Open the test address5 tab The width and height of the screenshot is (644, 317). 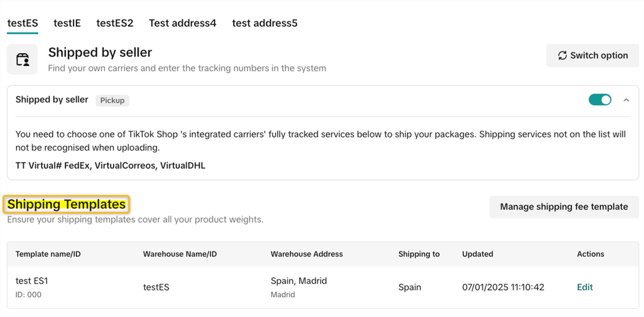click(265, 23)
